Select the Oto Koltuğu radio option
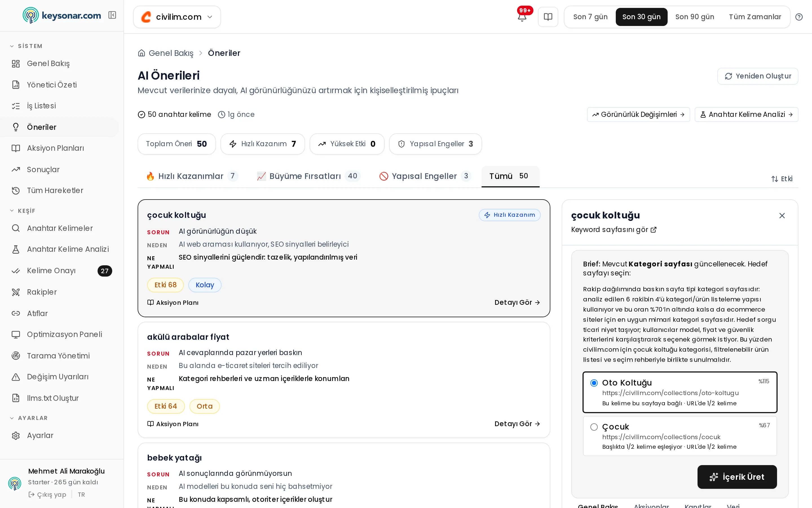812x508 pixels. click(x=594, y=383)
